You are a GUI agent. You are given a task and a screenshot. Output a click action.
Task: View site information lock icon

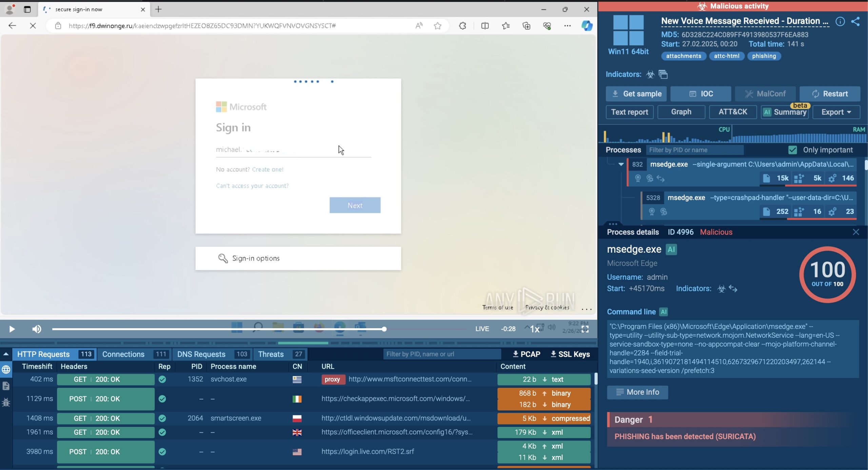[x=58, y=26]
